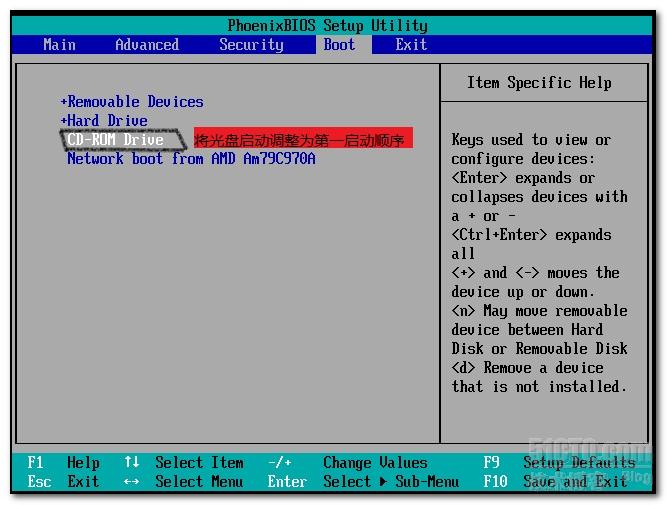Expand the Removable Devices entry
667x505 pixels.
pyautogui.click(x=132, y=102)
